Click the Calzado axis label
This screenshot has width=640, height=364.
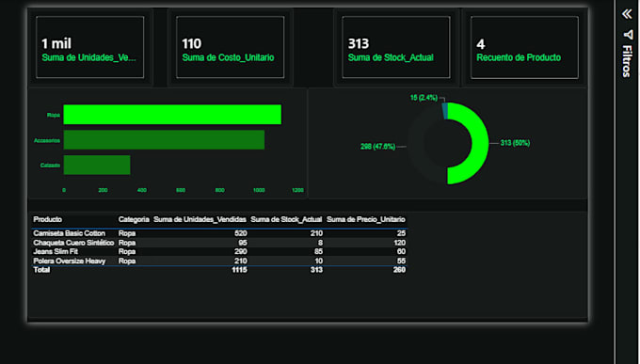pyautogui.click(x=50, y=166)
